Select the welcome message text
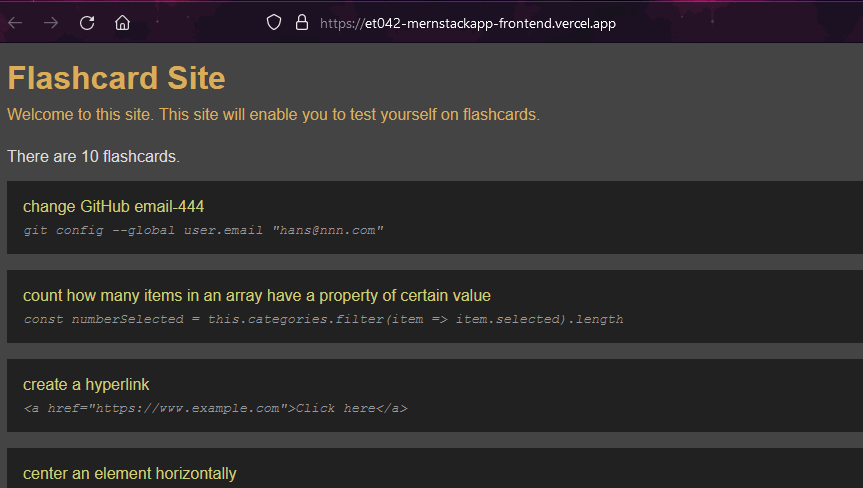863x488 pixels. 273,114
